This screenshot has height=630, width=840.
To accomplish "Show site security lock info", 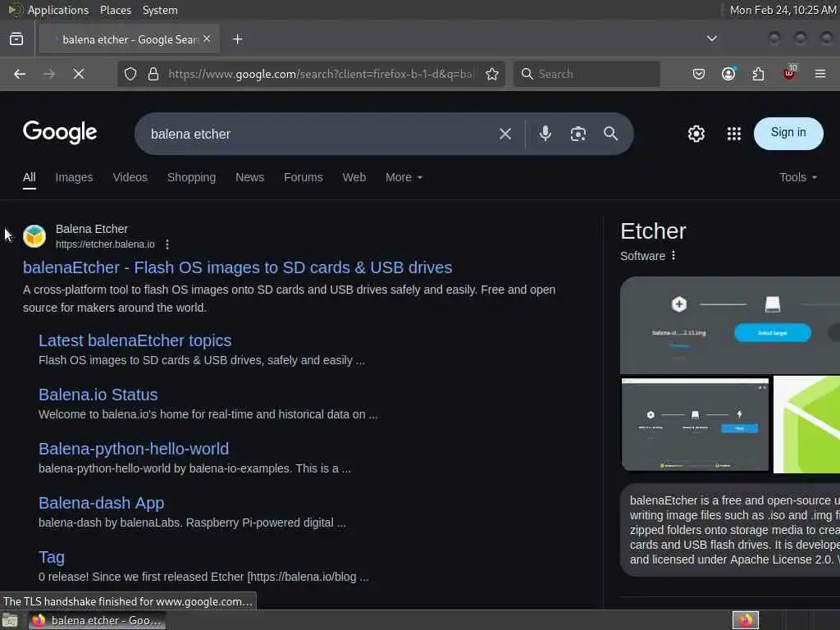I will point(153,74).
